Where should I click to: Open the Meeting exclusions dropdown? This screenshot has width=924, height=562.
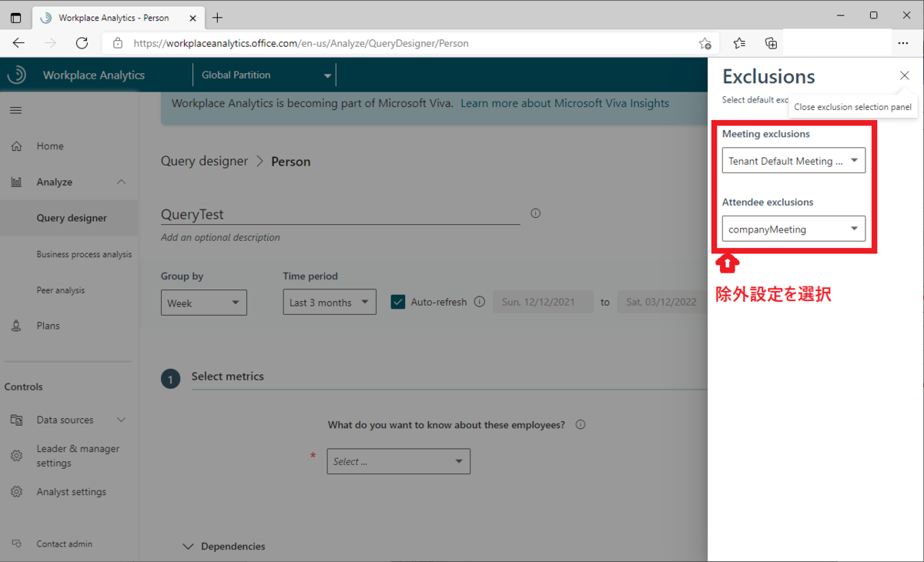click(794, 160)
